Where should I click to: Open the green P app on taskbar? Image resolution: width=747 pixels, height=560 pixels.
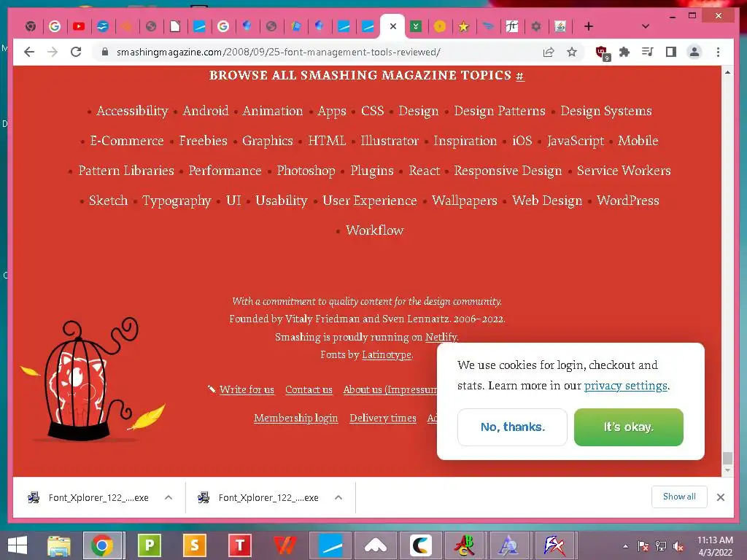click(x=149, y=545)
